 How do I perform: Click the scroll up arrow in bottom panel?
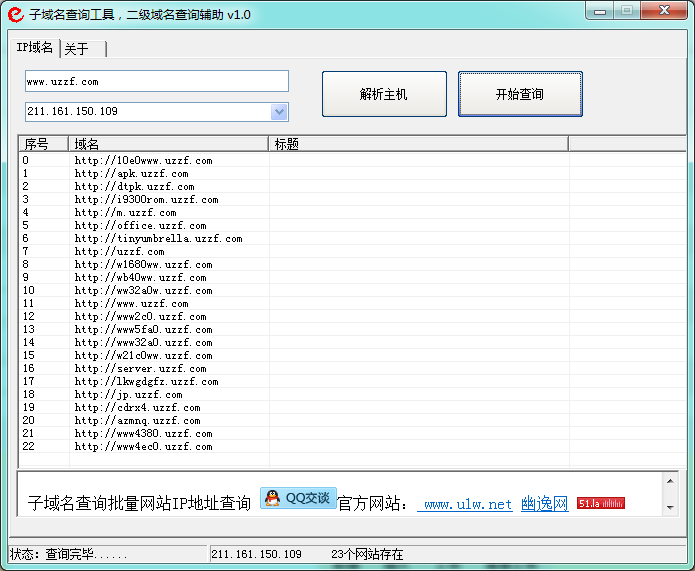670,481
